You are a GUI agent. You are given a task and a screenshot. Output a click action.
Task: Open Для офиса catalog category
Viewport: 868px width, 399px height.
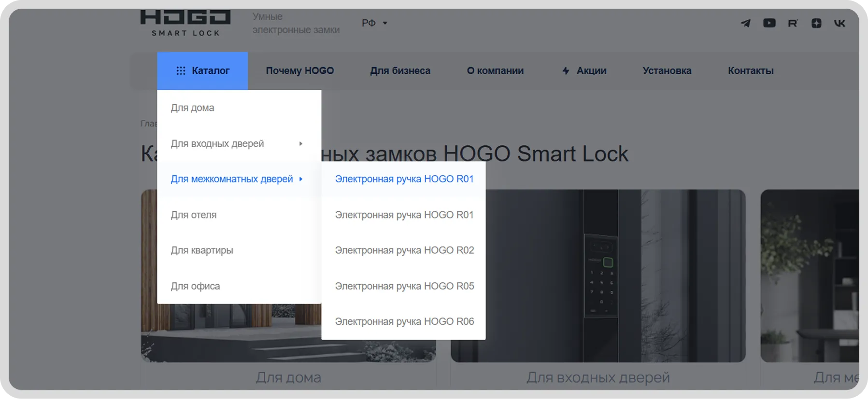[195, 286]
